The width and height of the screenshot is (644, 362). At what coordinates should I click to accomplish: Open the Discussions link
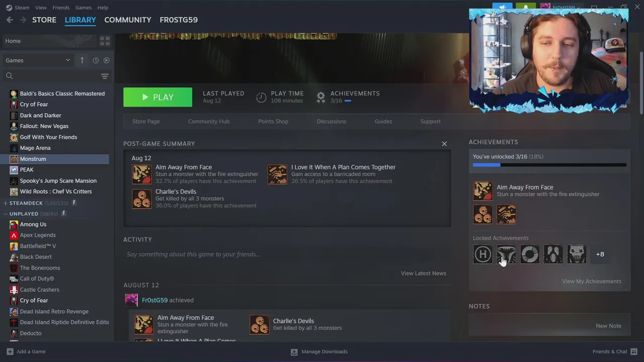[332, 121]
